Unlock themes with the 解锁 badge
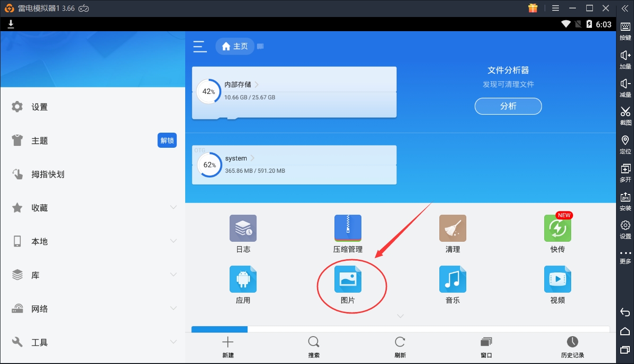This screenshot has height=364, width=634. coord(167,140)
